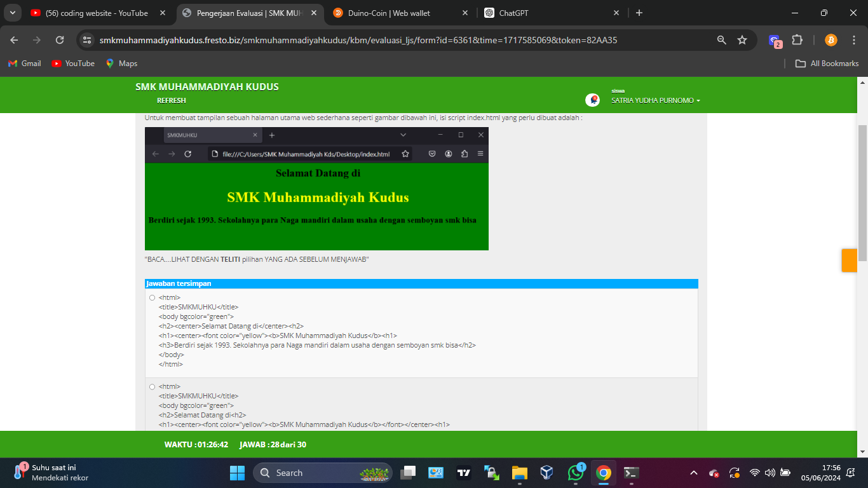This screenshot has height=488, width=868.
Task: Close the Duino-Coin tab
Action: (465, 13)
